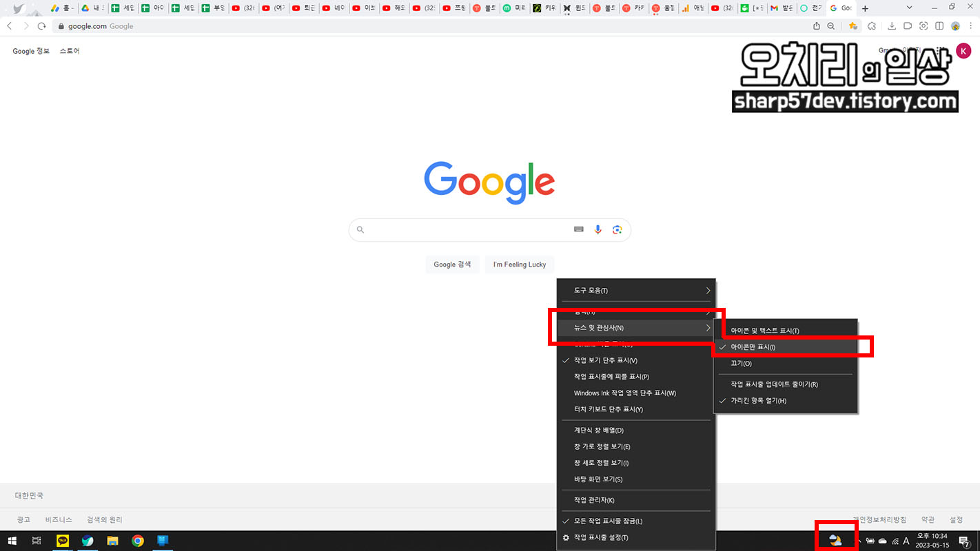Switch to the Google Drive 내 tab
Screen dimensions: 980x551
click(92, 8)
